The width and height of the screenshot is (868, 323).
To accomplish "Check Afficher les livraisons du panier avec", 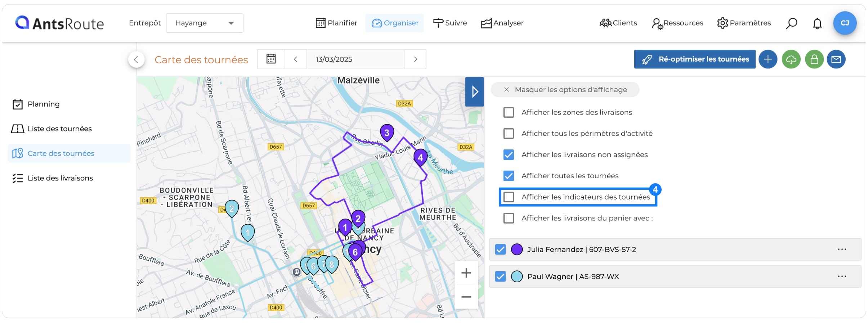I will 509,218.
